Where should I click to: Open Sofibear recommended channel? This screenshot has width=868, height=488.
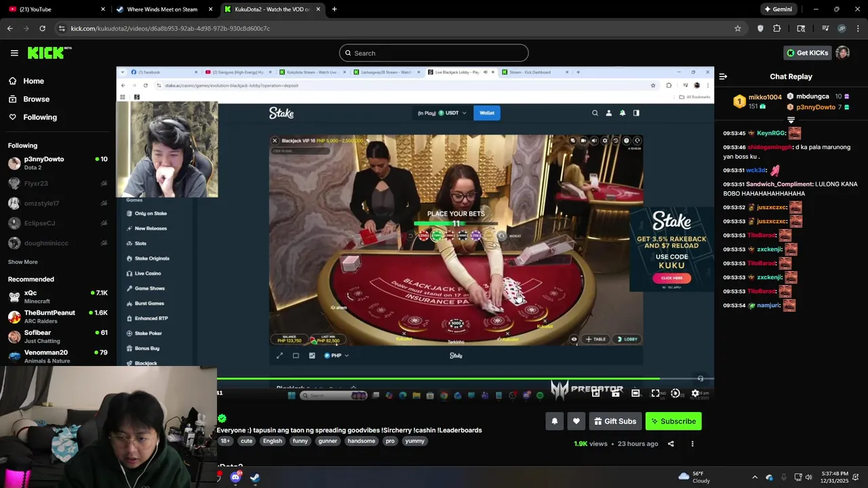[x=58, y=336]
